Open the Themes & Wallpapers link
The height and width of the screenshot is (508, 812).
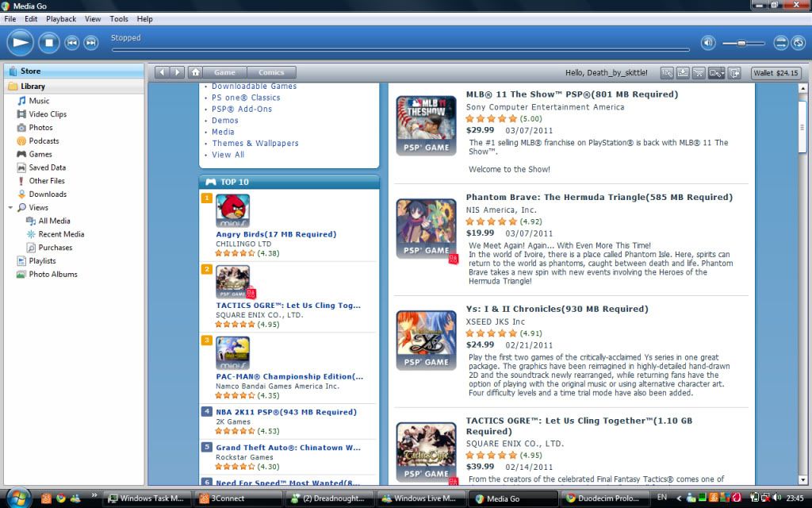pyautogui.click(x=255, y=143)
